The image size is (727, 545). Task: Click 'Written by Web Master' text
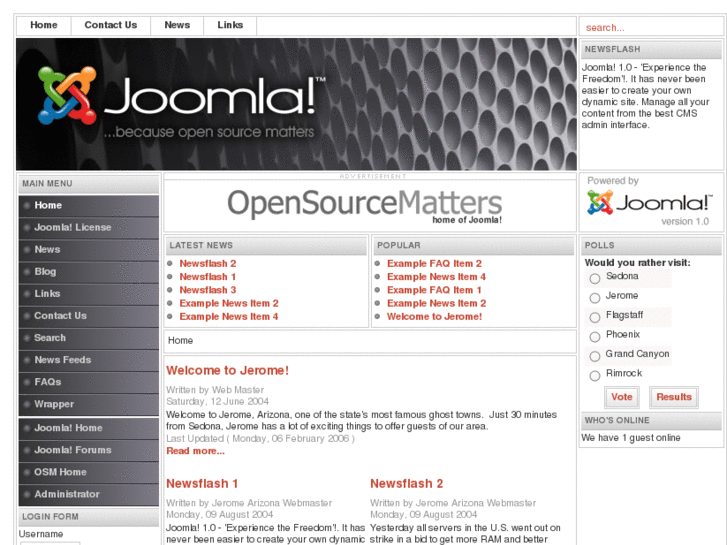[215, 390]
